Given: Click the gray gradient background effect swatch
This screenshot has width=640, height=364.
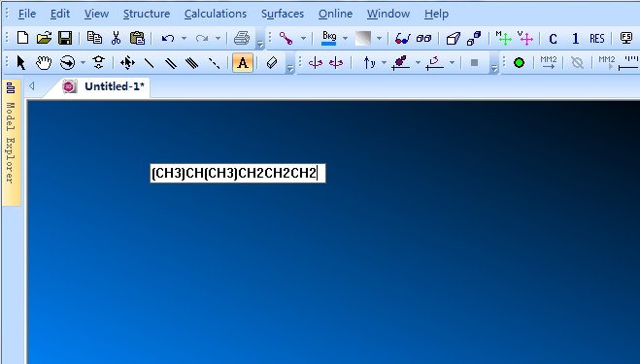Looking at the screenshot, I should click(363, 39).
